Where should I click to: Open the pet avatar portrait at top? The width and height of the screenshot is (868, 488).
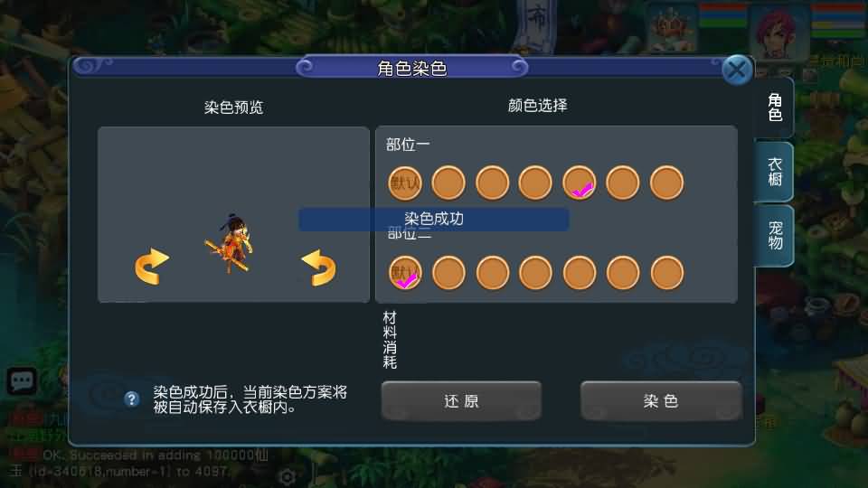669,27
